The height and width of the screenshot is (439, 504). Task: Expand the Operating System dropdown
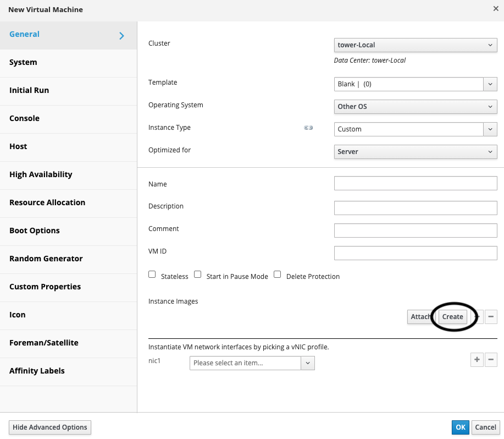click(415, 107)
